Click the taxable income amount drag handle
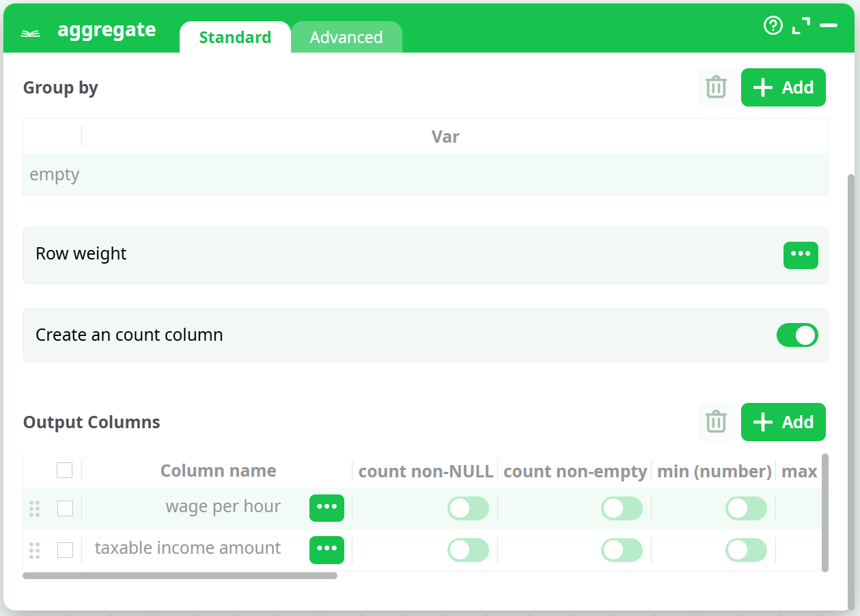Image resolution: width=860 pixels, height=616 pixels. click(x=35, y=550)
